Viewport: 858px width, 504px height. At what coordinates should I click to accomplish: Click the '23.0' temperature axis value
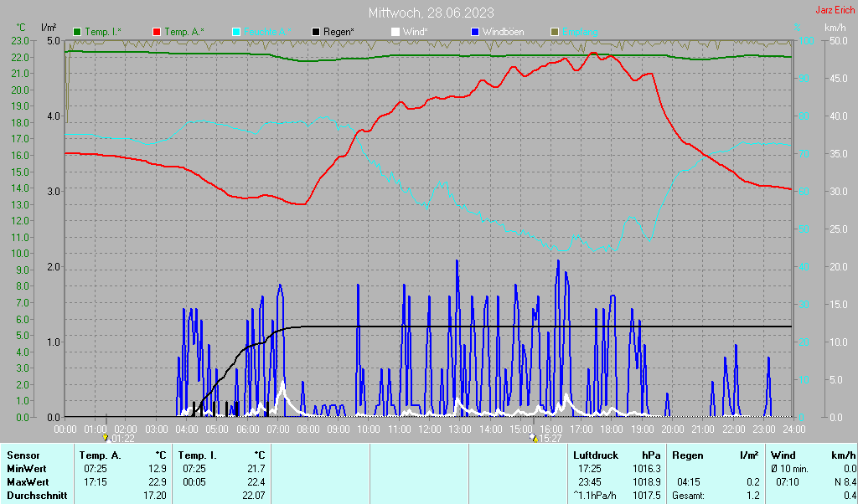20,40
